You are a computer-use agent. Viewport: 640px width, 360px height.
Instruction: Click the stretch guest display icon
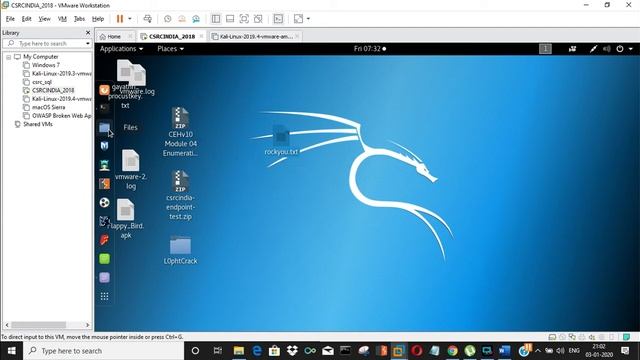[x=298, y=19]
